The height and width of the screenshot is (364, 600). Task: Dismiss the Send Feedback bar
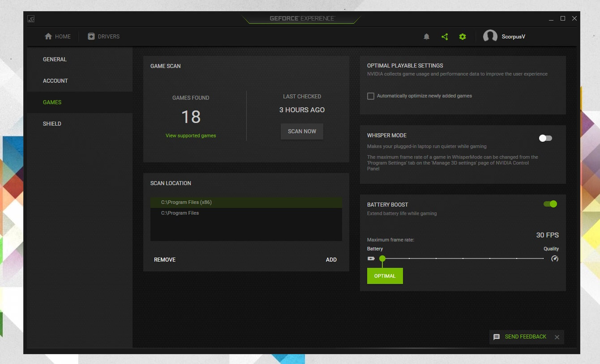point(557,337)
